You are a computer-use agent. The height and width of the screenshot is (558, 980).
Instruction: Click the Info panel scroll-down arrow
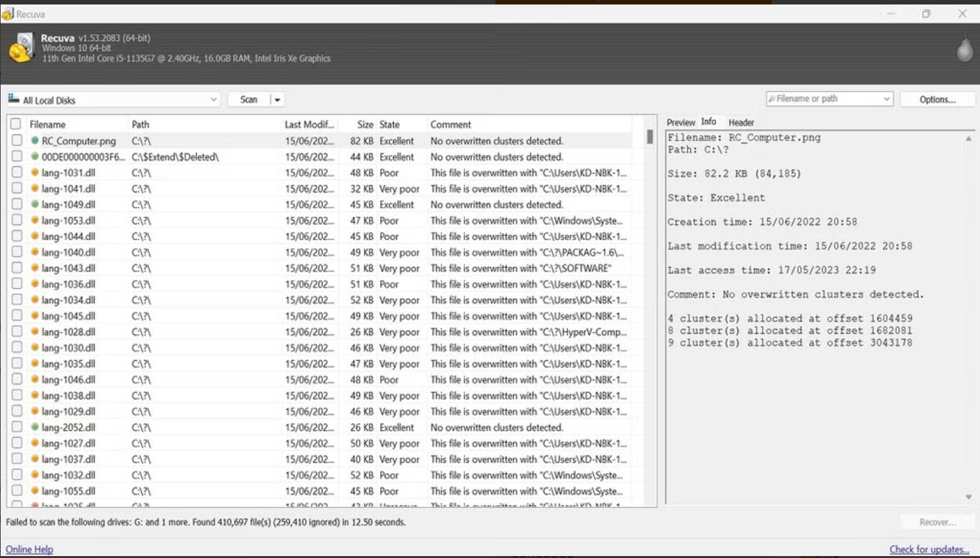[968, 497]
